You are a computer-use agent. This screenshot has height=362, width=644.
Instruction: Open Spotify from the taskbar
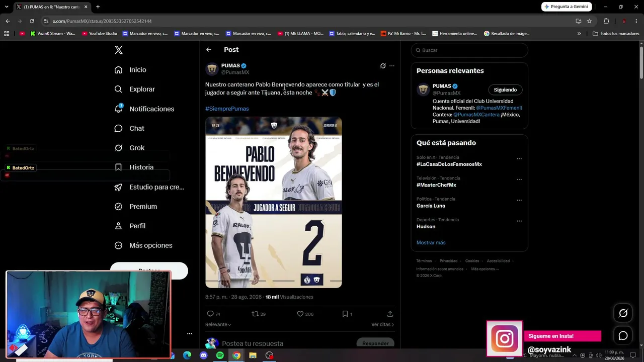point(220,355)
